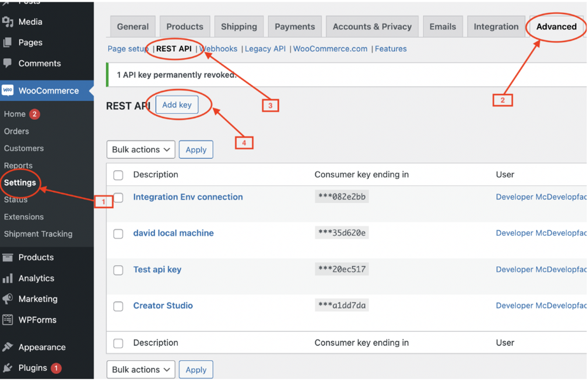Select all keys via header checkbox
Image resolution: width=588 pixels, height=380 pixels.
[118, 175]
